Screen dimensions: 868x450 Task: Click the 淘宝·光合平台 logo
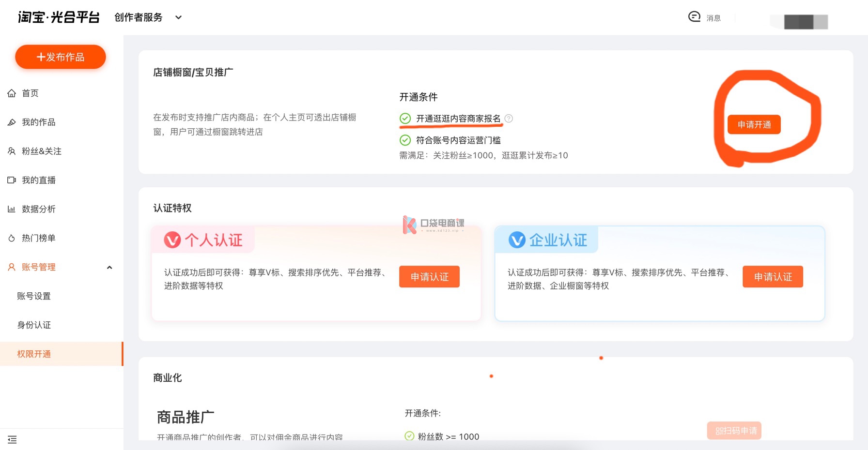[x=59, y=17]
